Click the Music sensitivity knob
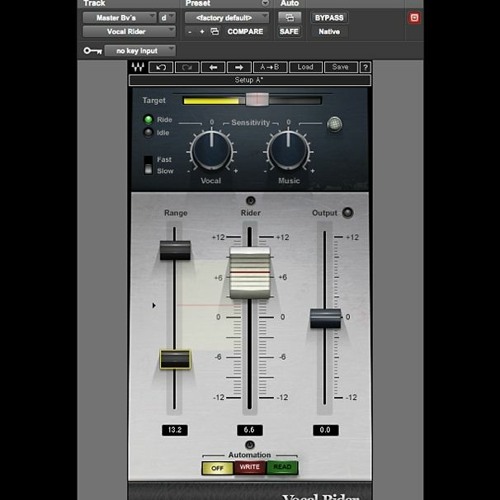The width and height of the screenshot is (500, 500). [x=288, y=151]
